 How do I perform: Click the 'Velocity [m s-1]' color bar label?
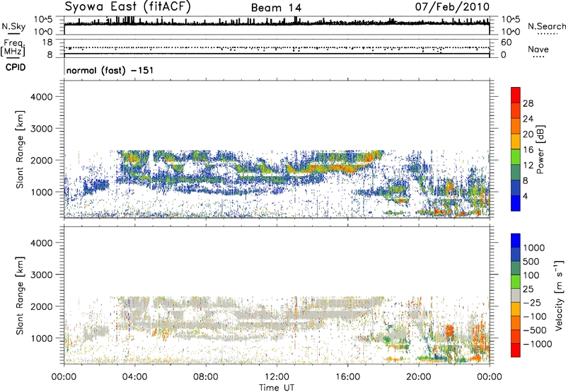pyautogui.click(x=559, y=295)
